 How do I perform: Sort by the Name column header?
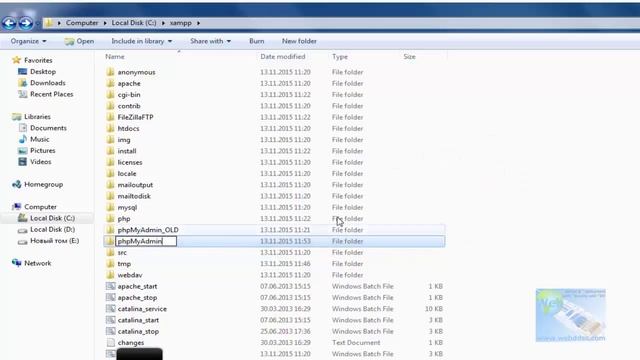tap(115, 57)
